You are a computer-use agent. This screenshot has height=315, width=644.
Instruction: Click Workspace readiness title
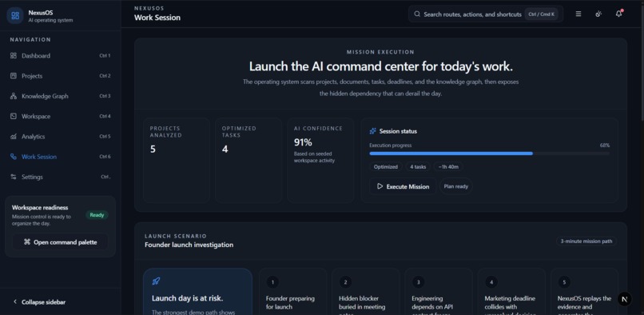(x=40, y=208)
